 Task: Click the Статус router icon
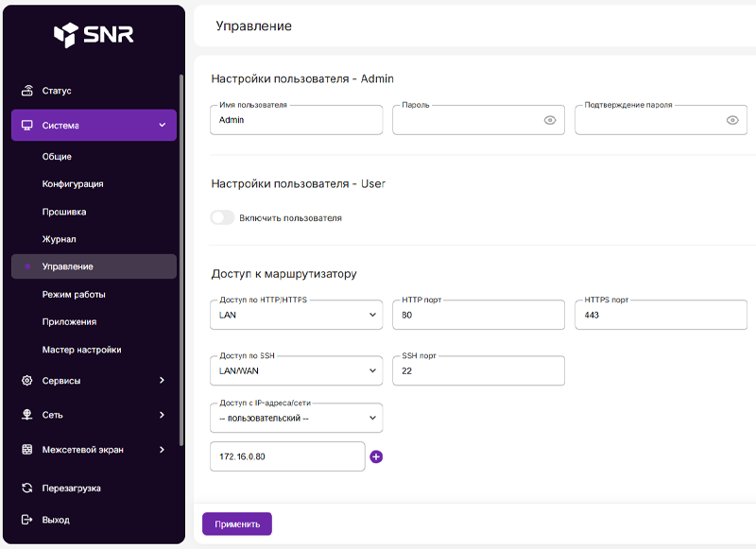27,90
